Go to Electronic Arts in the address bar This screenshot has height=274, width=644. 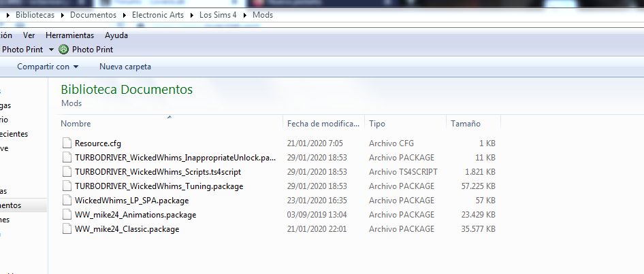(158, 15)
